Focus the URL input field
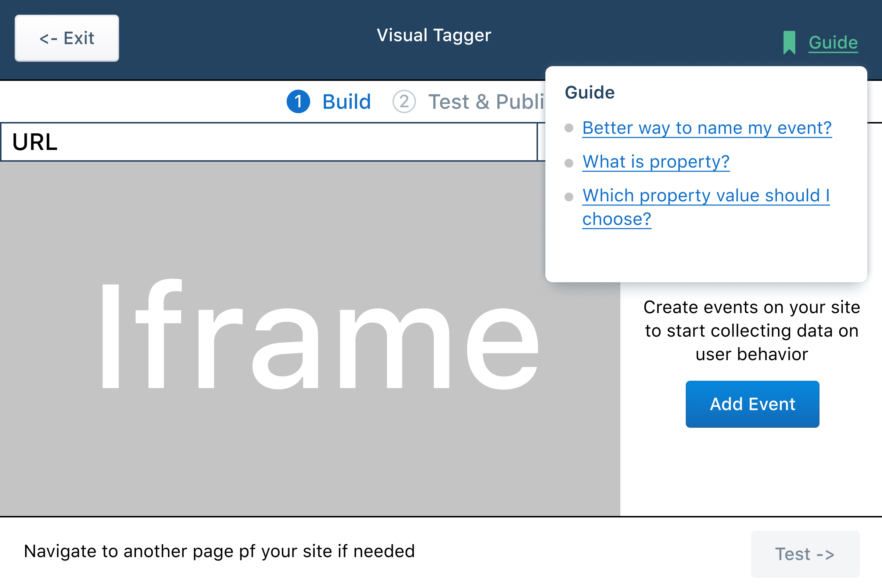Screen dimensions: 882x588 point(269,142)
